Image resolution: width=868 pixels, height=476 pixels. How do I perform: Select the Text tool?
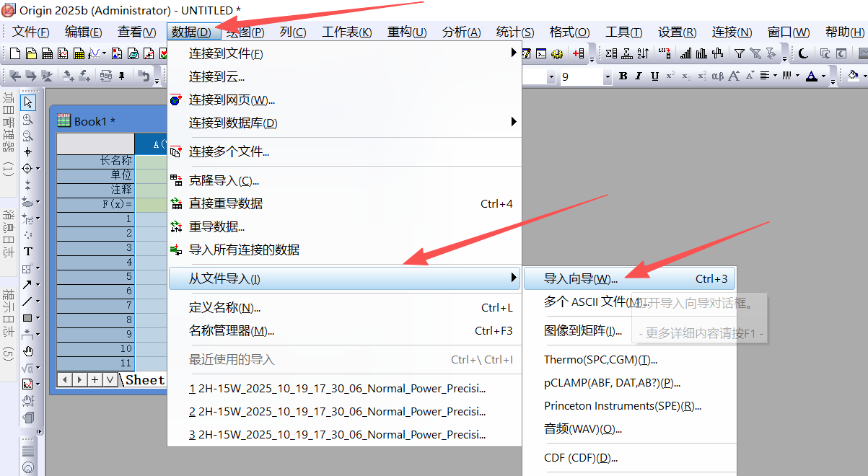pos(28,252)
